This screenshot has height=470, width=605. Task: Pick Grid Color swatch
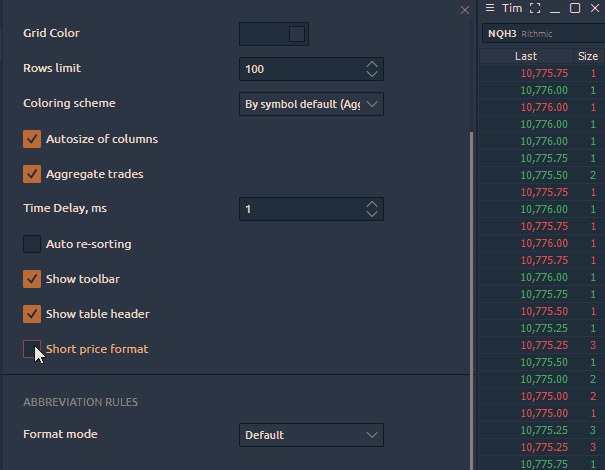pos(274,34)
